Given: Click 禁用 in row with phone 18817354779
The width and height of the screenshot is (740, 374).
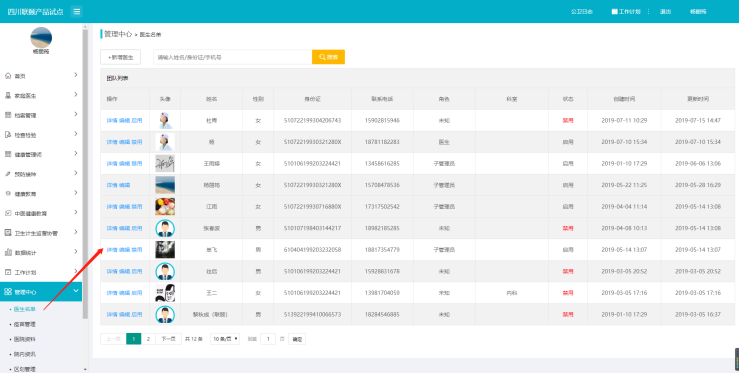Looking at the screenshot, I should pyautogui.click(x=136, y=250).
